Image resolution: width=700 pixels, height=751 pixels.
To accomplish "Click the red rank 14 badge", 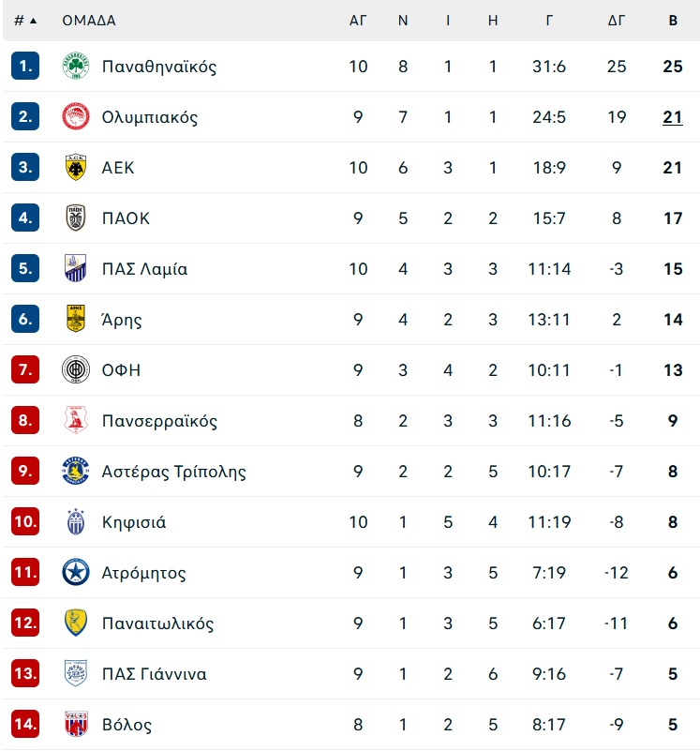I will (25, 724).
